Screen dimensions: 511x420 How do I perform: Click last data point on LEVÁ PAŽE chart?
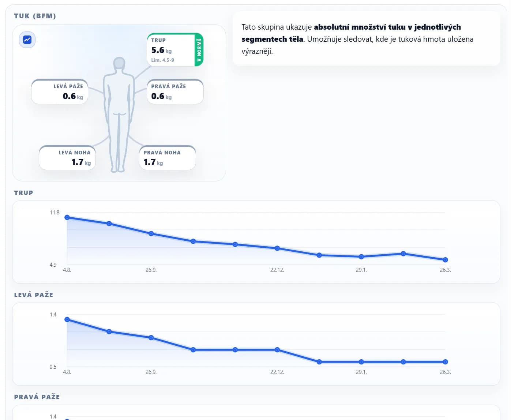pyautogui.click(x=445, y=362)
